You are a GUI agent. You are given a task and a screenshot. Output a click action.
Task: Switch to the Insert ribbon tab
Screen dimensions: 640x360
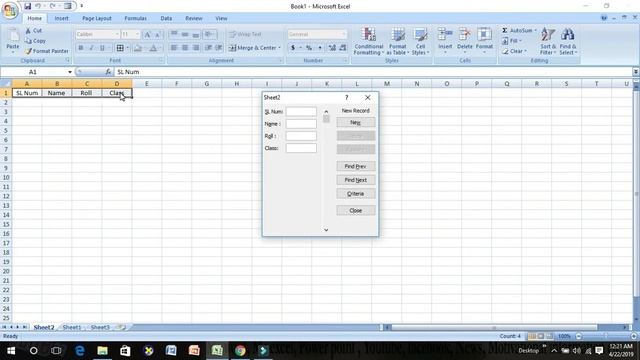point(62,18)
